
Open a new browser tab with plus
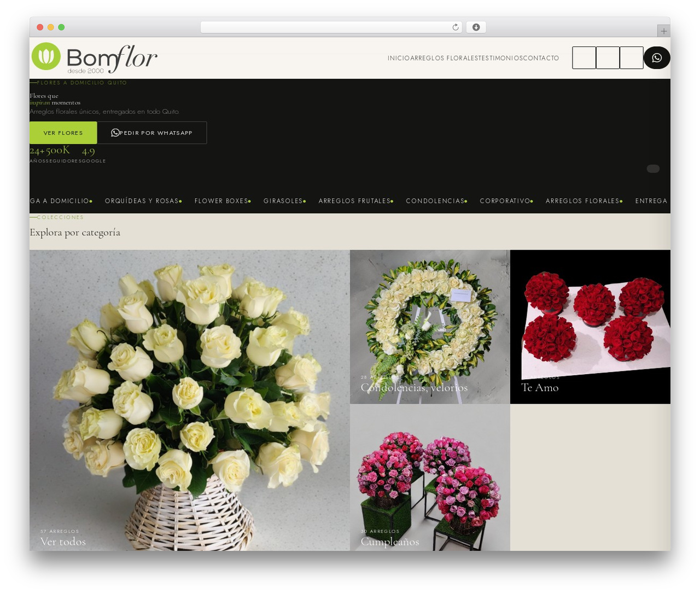(663, 31)
